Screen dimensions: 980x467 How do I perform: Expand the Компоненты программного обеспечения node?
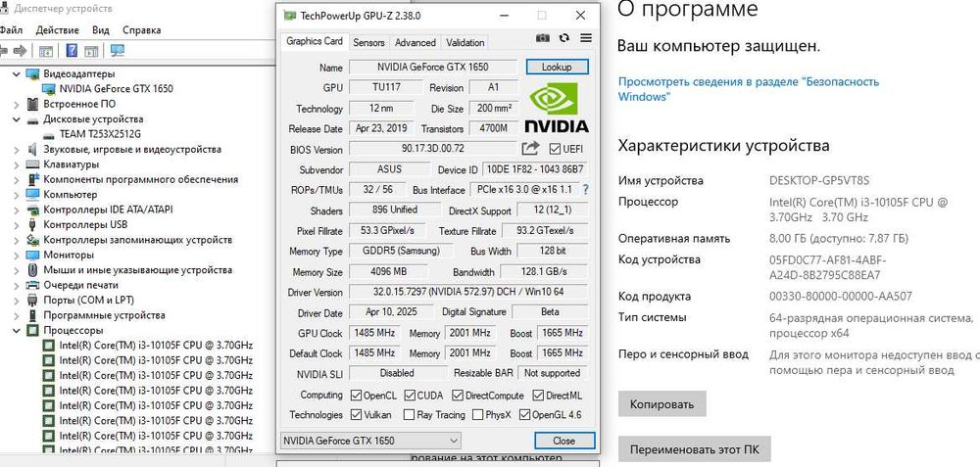(x=17, y=179)
